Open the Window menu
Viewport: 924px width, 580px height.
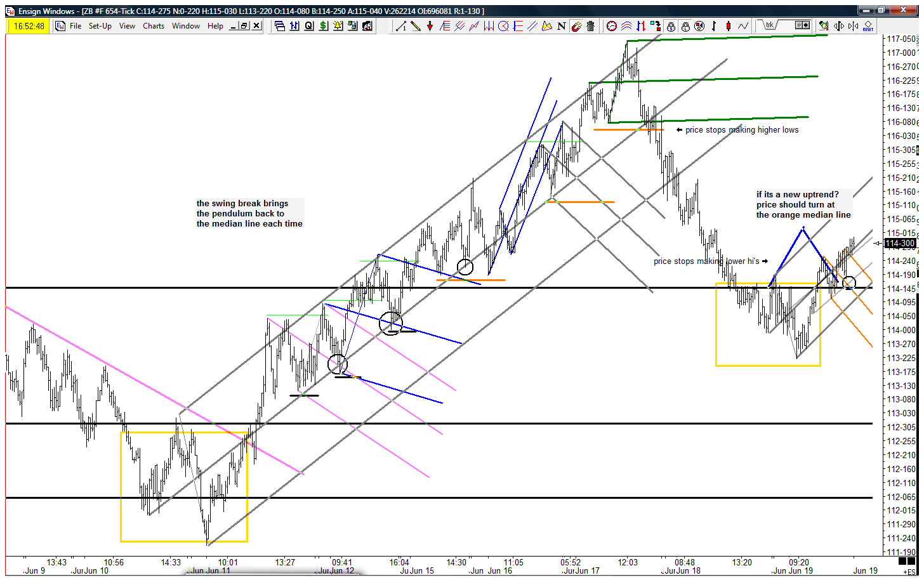pos(186,26)
